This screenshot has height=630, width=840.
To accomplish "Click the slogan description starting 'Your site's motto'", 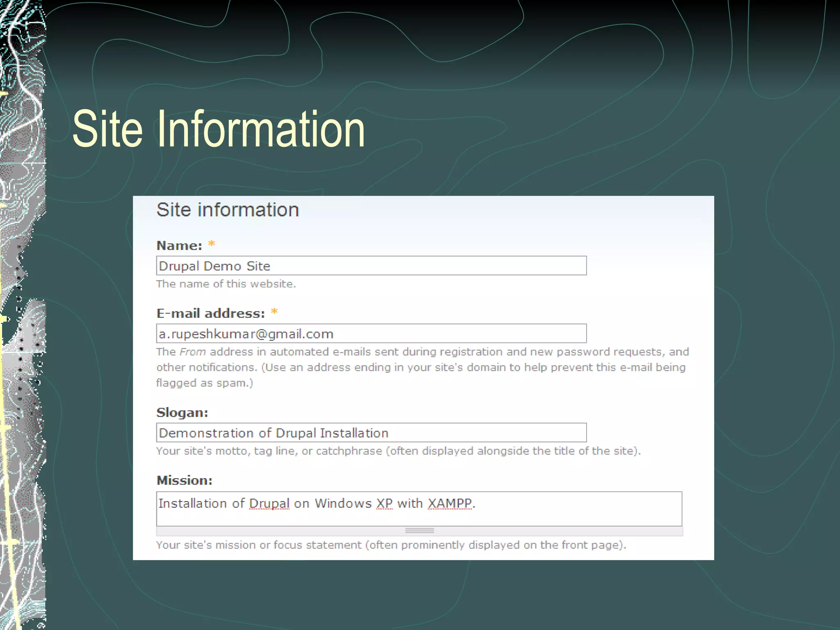I will 398,451.
